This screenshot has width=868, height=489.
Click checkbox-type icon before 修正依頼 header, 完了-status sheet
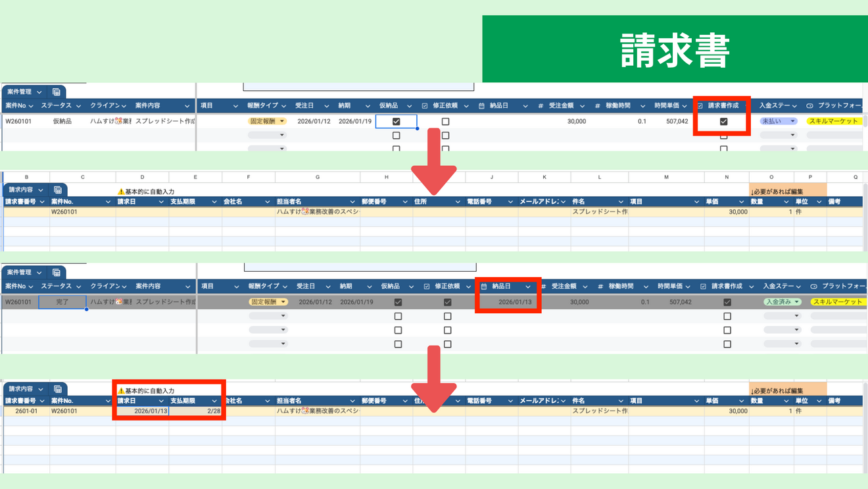[x=426, y=286]
